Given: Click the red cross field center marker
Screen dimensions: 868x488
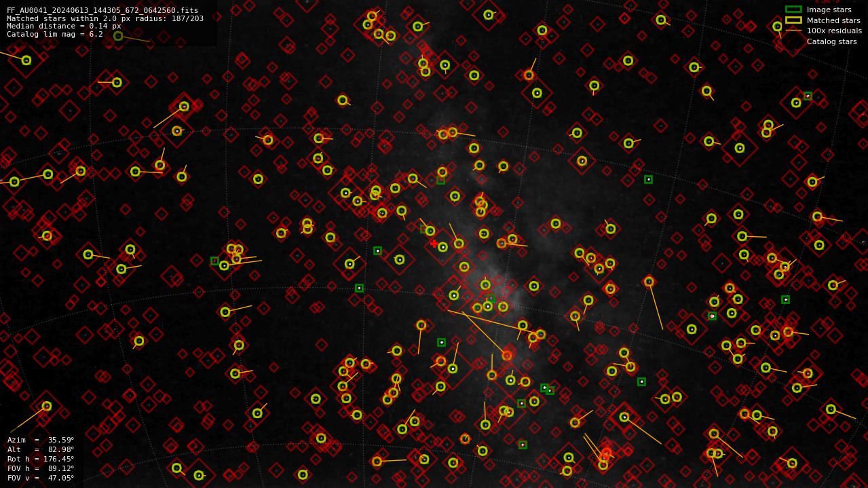Looking at the screenshot, I should [434, 243].
